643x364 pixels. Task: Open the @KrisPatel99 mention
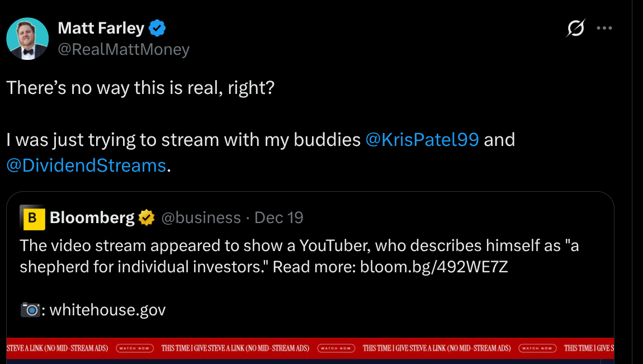(422, 139)
